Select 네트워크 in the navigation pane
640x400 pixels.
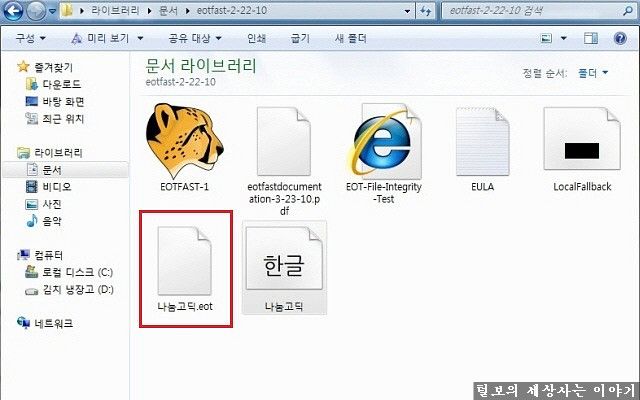tap(53, 323)
